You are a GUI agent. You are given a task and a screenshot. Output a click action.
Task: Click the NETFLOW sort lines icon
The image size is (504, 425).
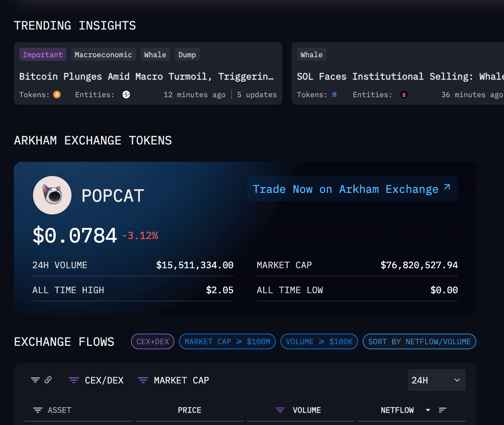click(x=443, y=410)
